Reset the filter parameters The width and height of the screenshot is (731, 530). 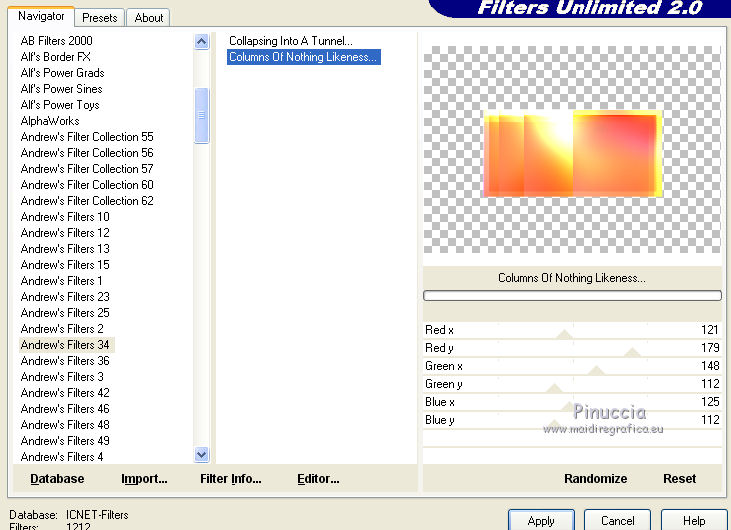point(679,479)
